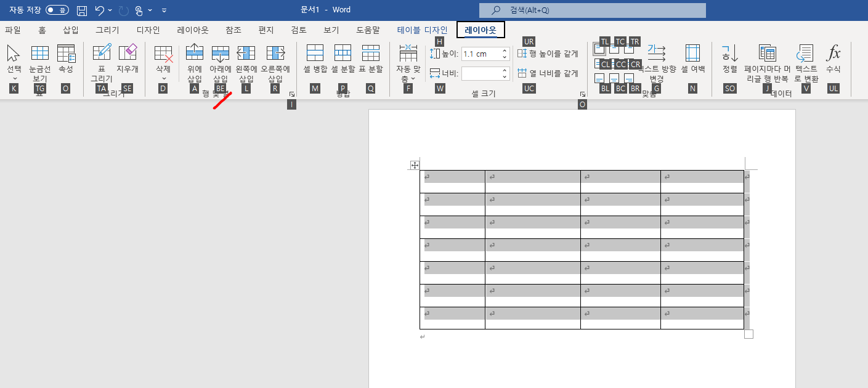Click 셀 병합 (Merge Cells)
868x388 pixels.
[315, 59]
